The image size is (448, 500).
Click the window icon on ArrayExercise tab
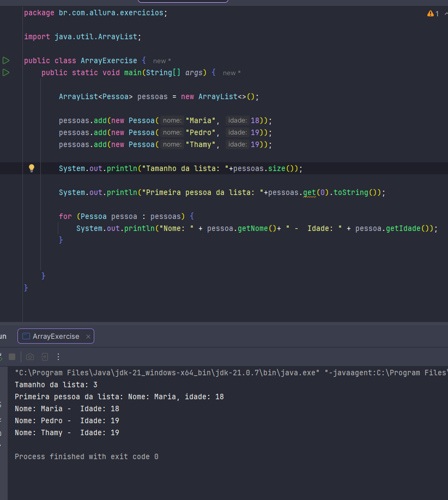point(26,337)
